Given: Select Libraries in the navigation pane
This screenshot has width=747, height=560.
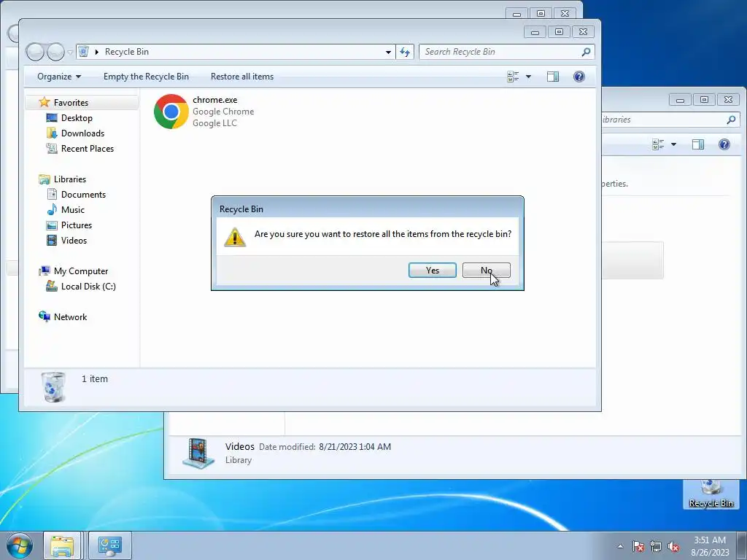Looking at the screenshot, I should (x=69, y=179).
